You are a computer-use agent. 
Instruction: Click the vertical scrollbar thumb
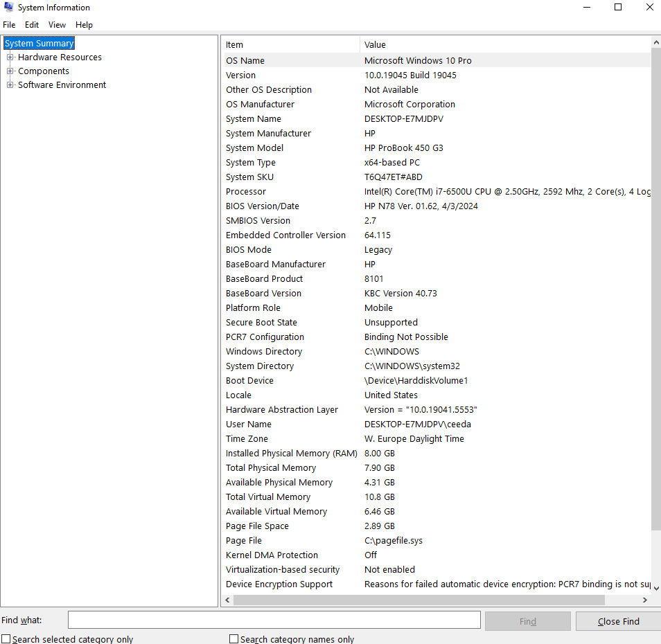click(x=656, y=289)
